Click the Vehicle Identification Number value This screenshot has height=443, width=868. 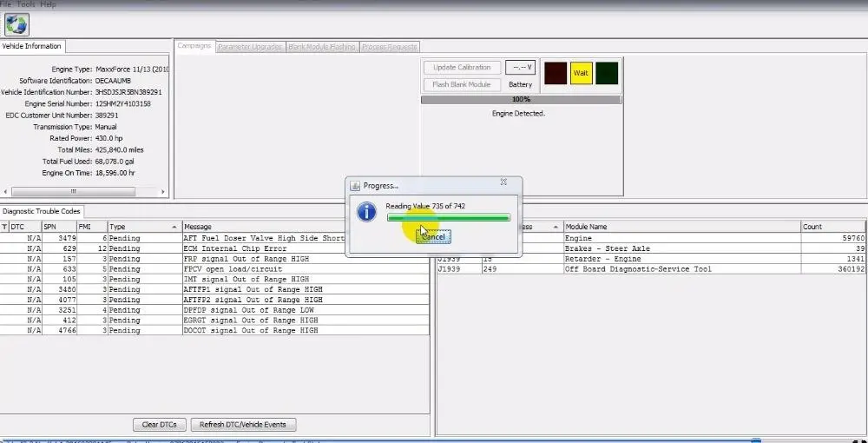point(128,92)
